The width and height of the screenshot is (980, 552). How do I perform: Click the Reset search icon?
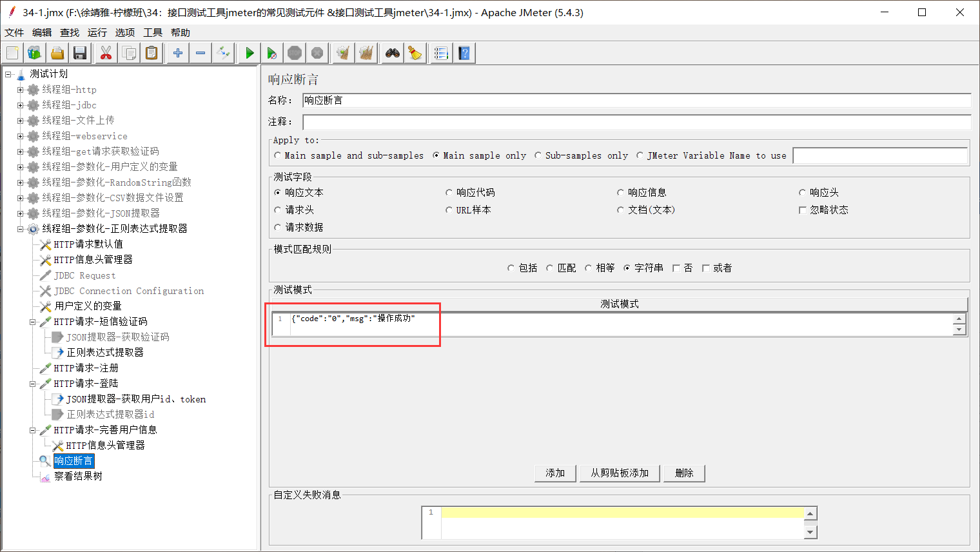coord(415,53)
